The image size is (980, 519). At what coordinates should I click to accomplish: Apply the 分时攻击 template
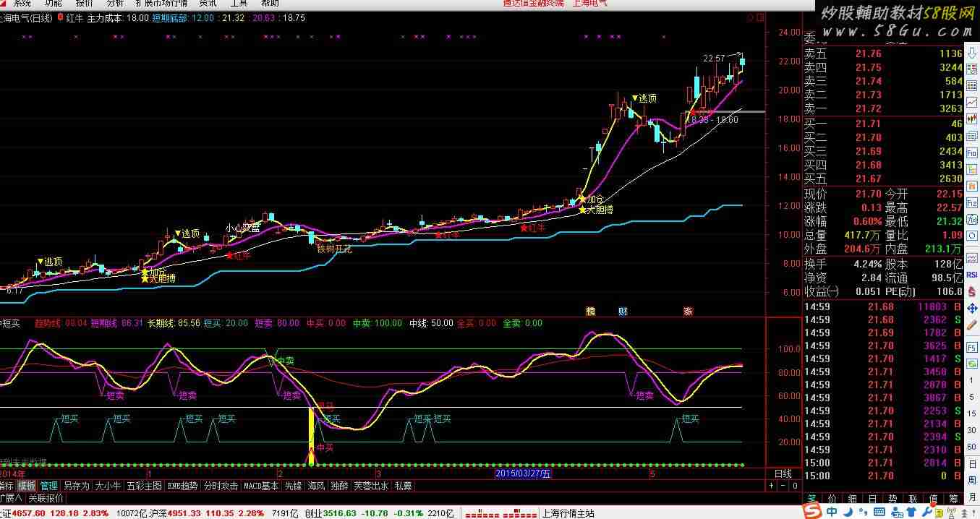(221, 486)
